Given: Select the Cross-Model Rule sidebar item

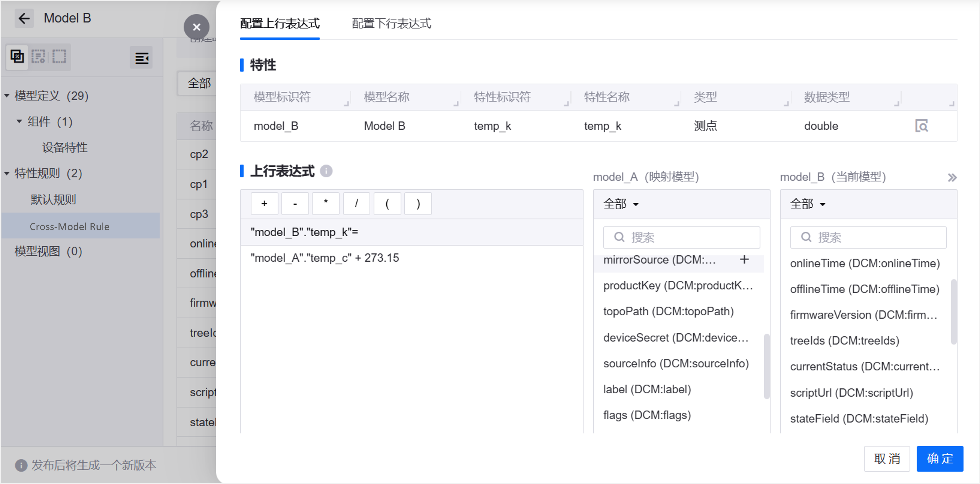Looking at the screenshot, I should [70, 226].
